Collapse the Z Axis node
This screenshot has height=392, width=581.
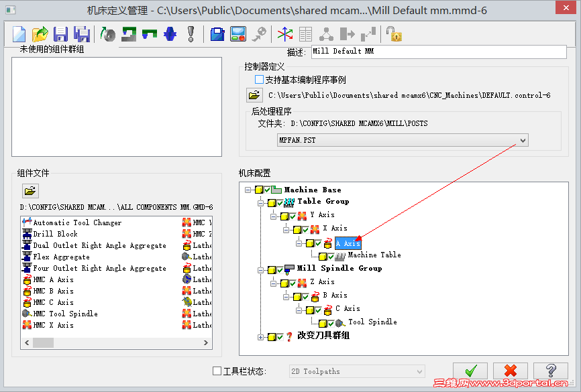pos(274,283)
